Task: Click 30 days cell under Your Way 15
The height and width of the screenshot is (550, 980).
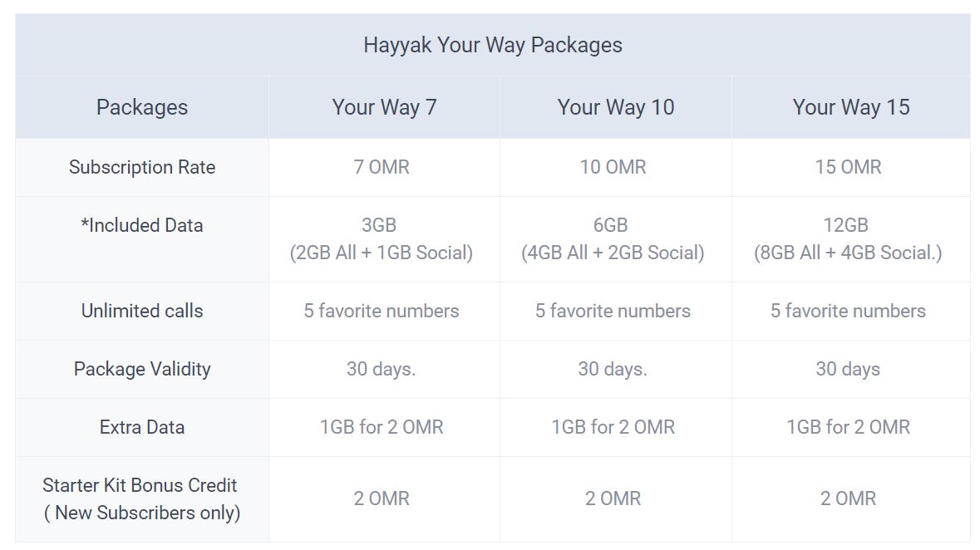Action: [848, 369]
